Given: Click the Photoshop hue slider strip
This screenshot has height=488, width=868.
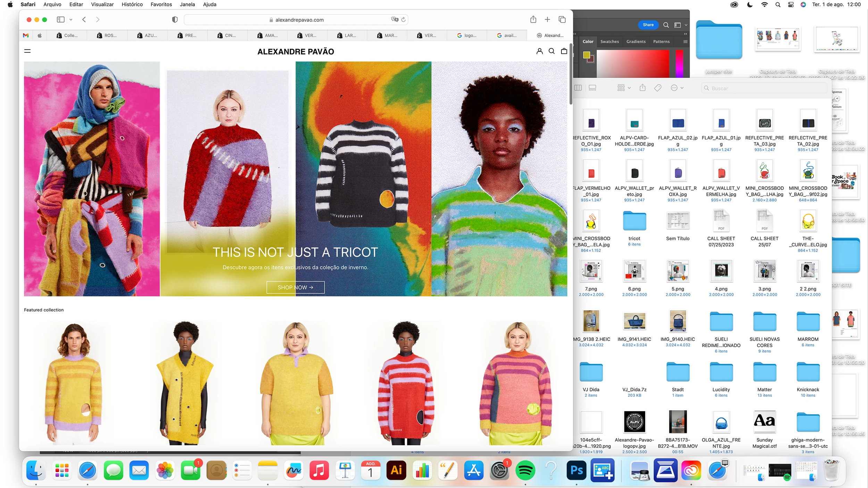Looking at the screenshot, I should (679, 64).
